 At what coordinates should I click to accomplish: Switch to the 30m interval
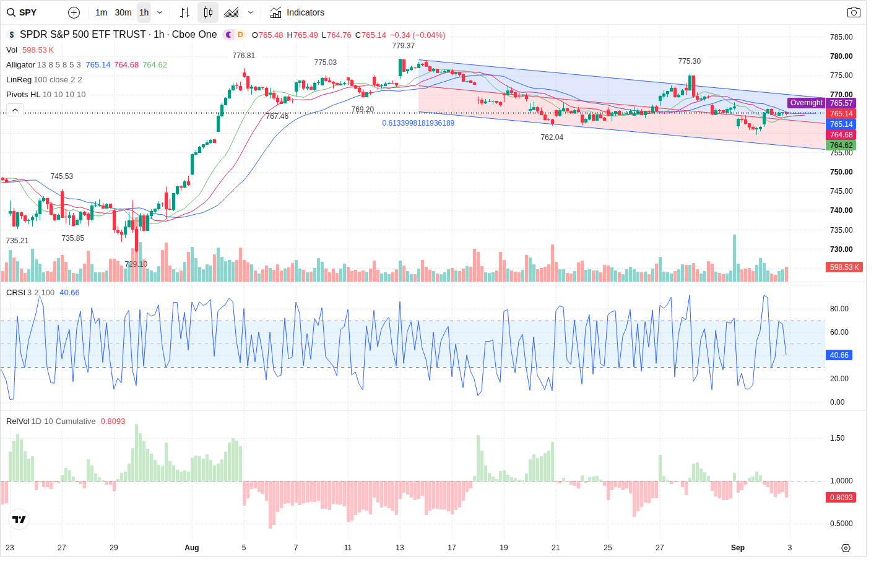pyautogui.click(x=123, y=12)
